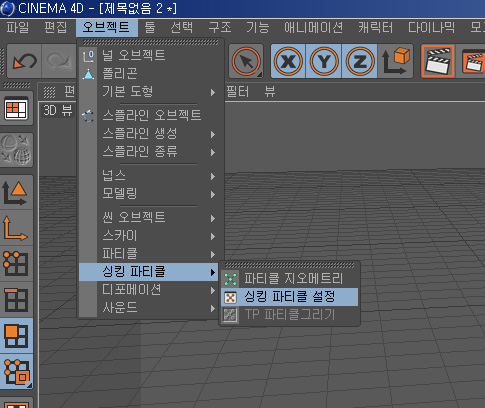The height and width of the screenshot is (408, 485).
Task: Select the polygon mode icon with orange square
Action: (16, 336)
